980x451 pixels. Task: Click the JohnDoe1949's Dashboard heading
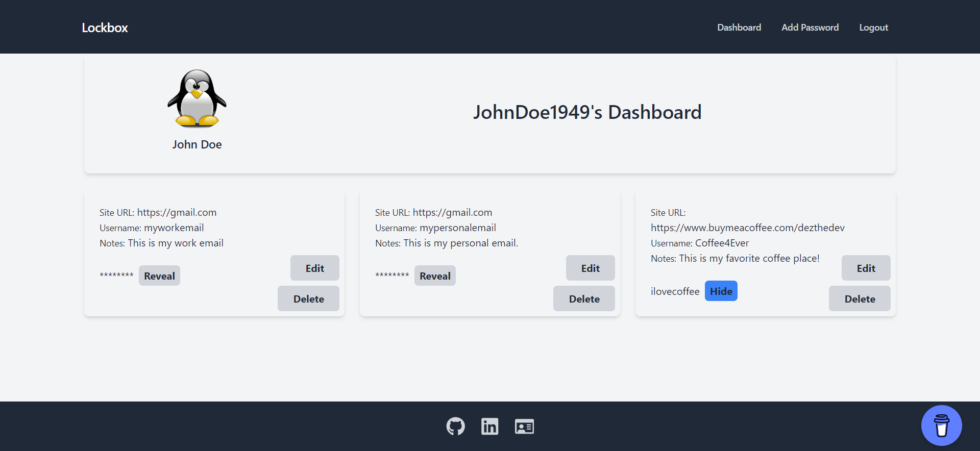(587, 112)
